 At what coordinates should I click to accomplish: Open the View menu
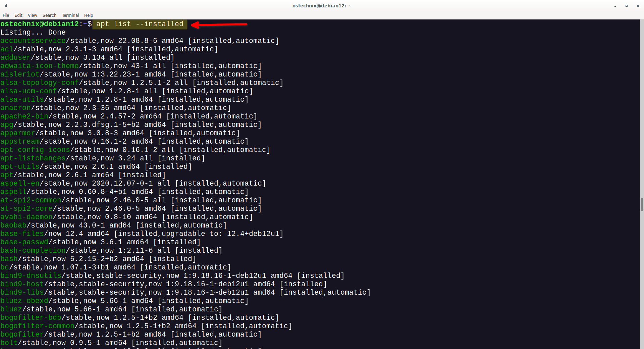32,15
